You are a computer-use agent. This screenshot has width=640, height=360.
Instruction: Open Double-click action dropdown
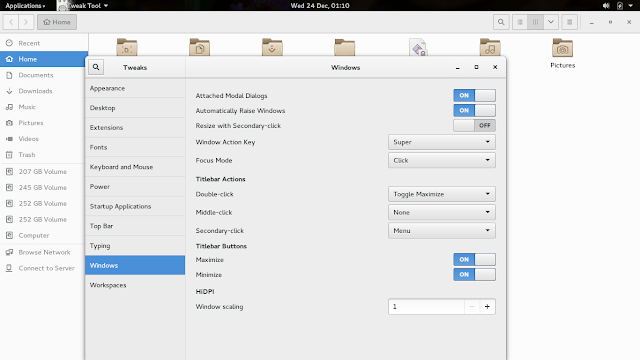[x=442, y=194]
